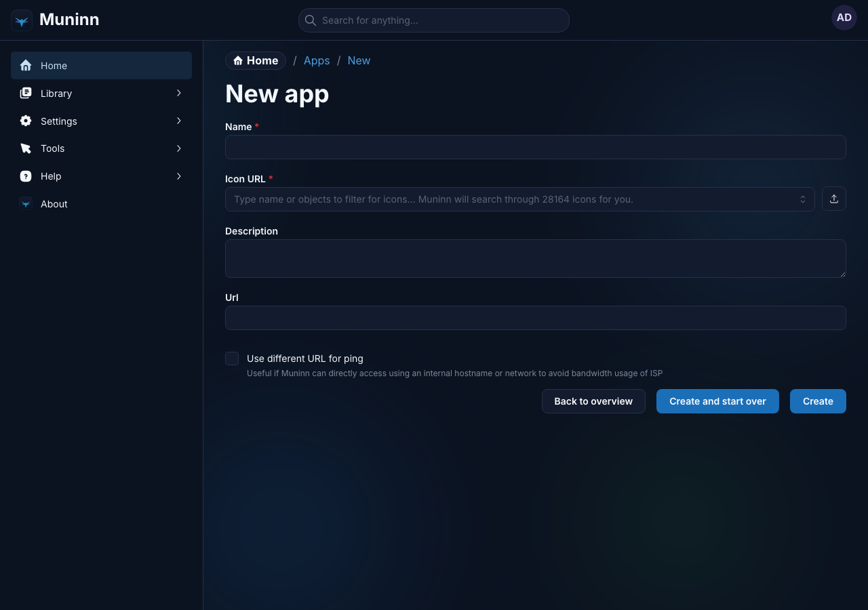Open the AD user avatar menu
Image resolution: width=868 pixels, height=610 pixels.
coord(844,18)
